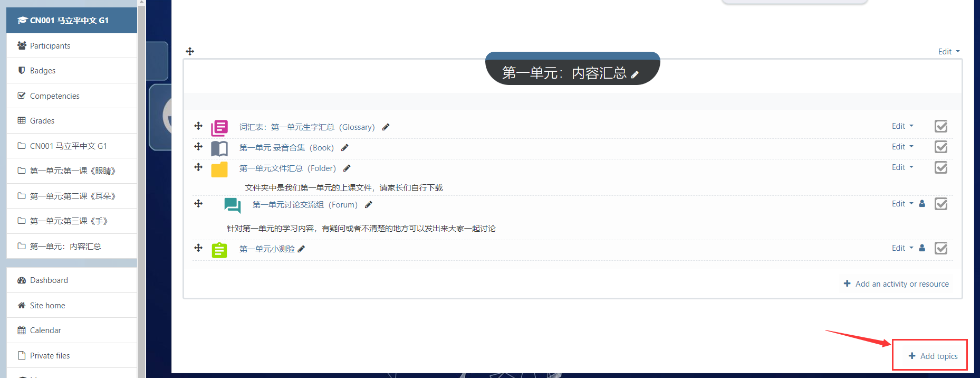Open Participants in the sidebar
The image size is (980, 378).
point(50,46)
